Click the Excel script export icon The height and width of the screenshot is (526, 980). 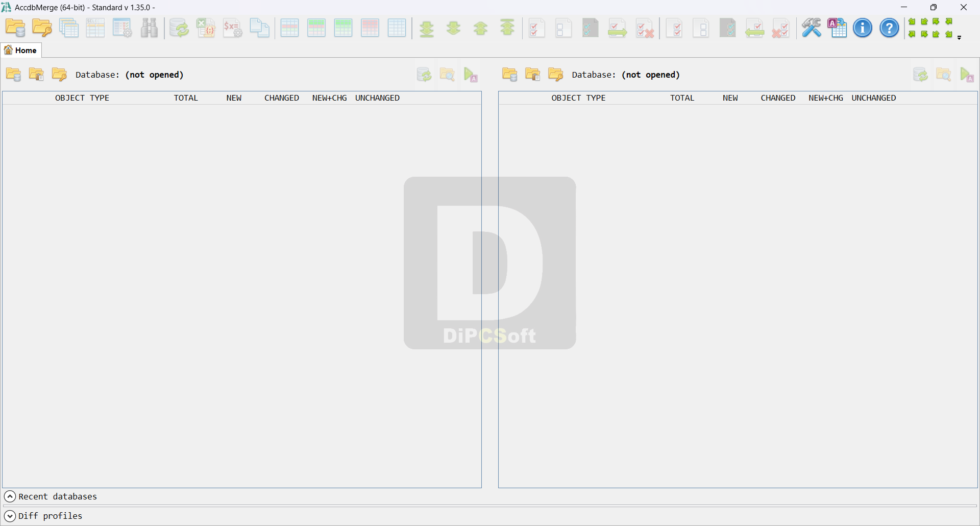pos(206,28)
